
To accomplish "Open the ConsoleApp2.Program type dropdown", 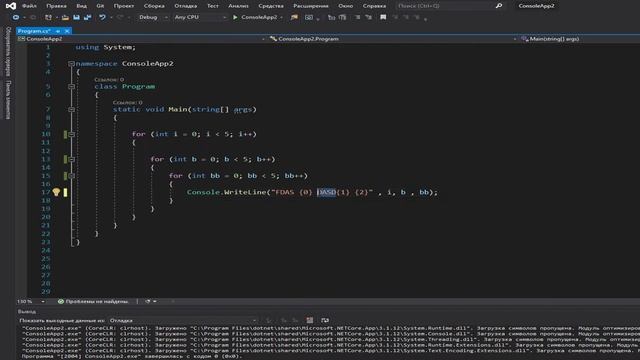I will (x=393, y=39).
